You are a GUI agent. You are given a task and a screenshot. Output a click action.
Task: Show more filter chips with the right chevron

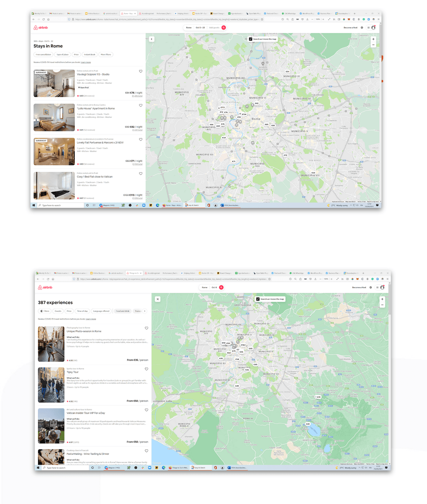(x=145, y=311)
